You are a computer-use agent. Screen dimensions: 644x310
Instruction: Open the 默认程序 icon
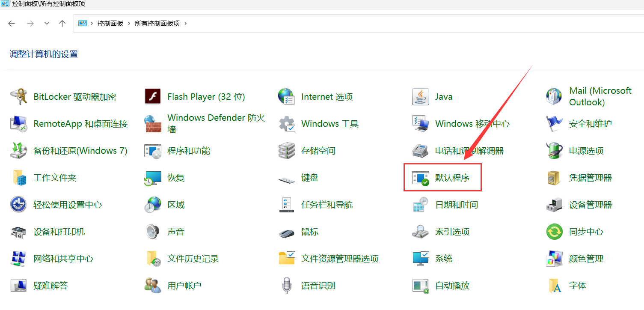[x=420, y=178]
